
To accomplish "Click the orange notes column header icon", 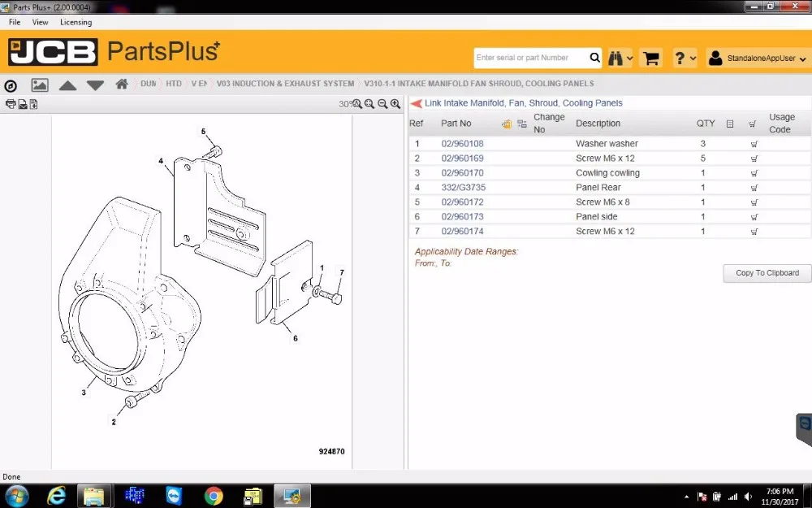I will point(507,124).
